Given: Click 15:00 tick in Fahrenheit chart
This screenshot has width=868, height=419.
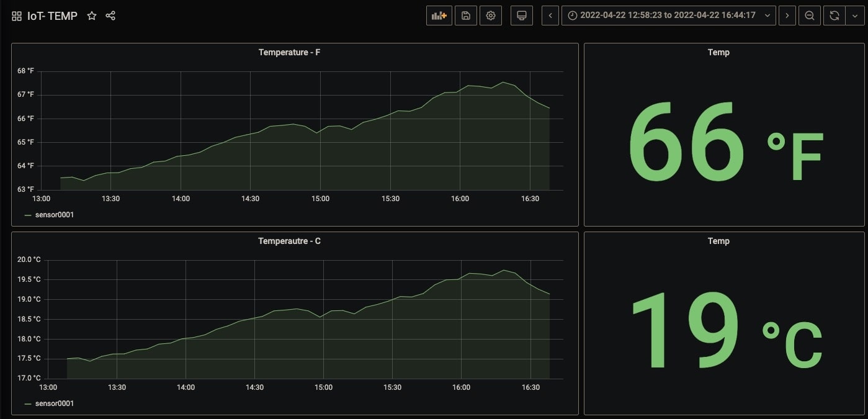Looking at the screenshot, I should point(320,199).
